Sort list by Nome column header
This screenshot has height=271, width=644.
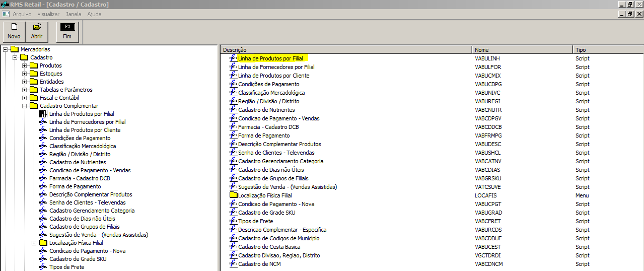pyautogui.click(x=522, y=50)
